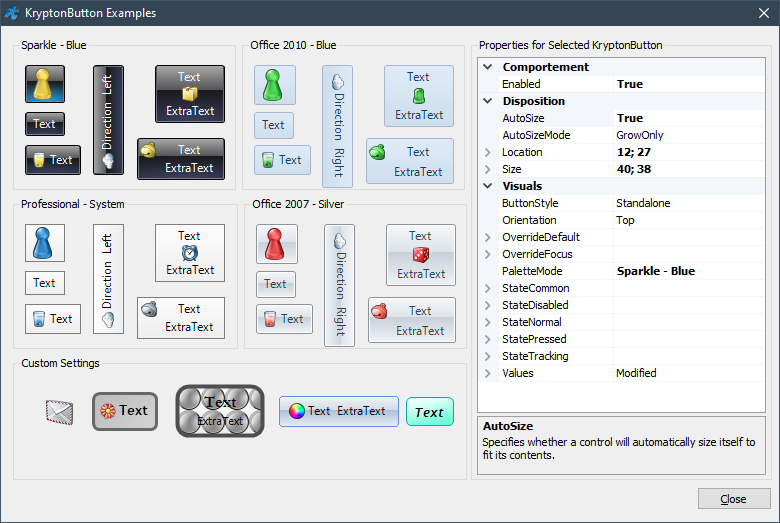780x523 pixels.
Task: Click the red pawn icon button in Office 2007 - Silver
Action: pyautogui.click(x=277, y=244)
